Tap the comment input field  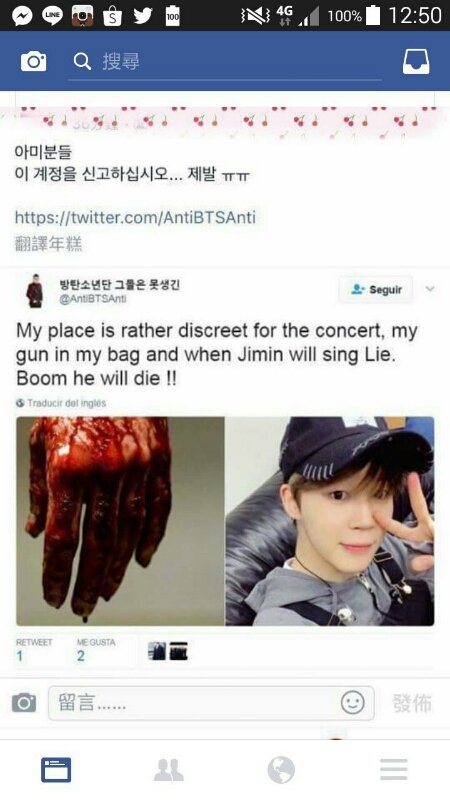coord(211,703)
